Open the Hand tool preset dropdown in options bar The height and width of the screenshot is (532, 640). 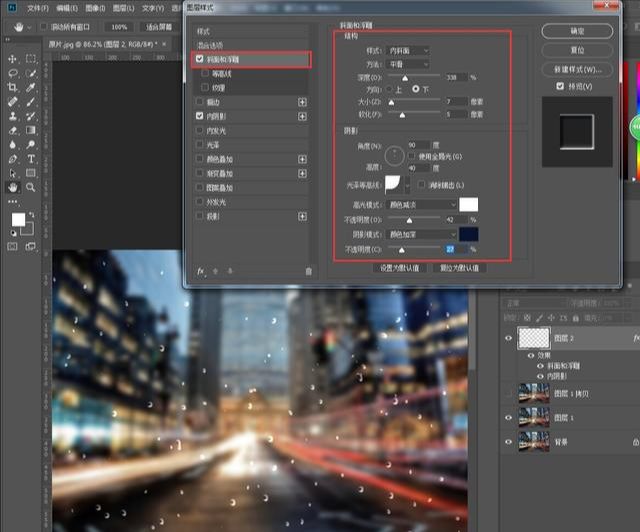pos(29,27)
